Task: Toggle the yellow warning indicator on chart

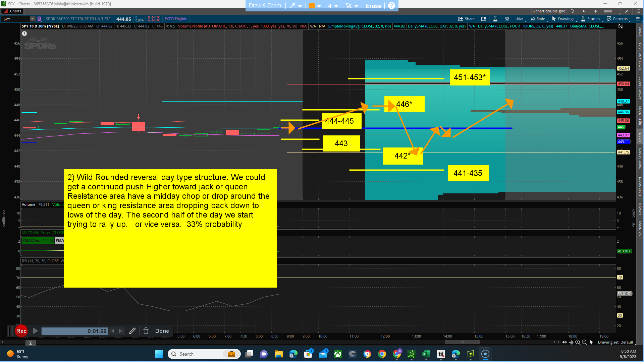Action: pos(24,34)
